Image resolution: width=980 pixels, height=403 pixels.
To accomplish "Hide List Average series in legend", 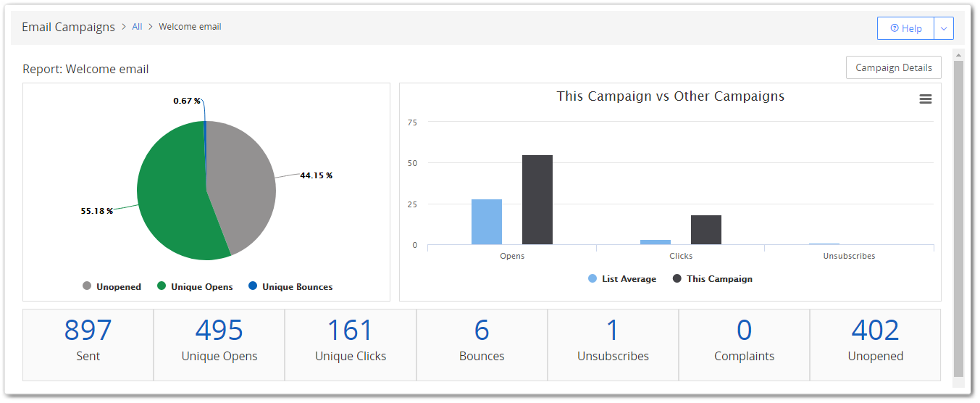I will point(622,279).
